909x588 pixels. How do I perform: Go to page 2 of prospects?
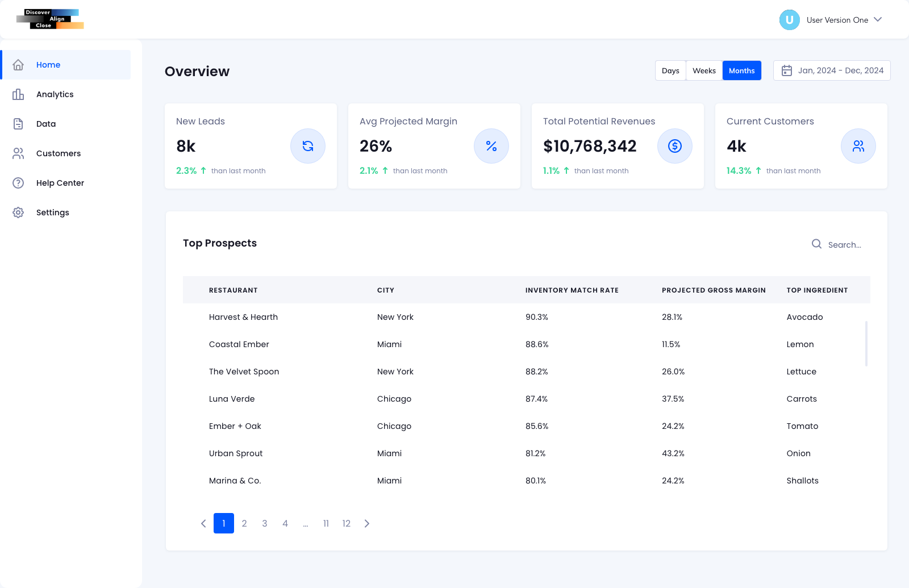[x=244, y=523]
